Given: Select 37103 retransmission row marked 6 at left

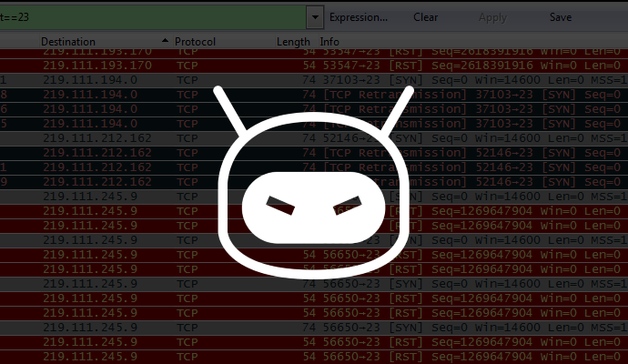Looking at the screenshot, I should click(314, 109).
